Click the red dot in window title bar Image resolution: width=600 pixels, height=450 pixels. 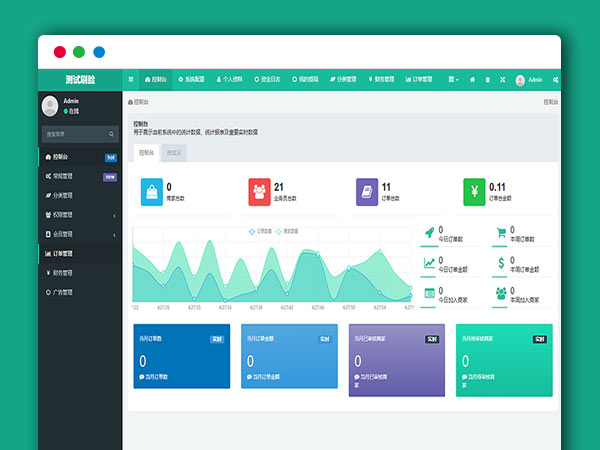pyautogui.click(x=59, y=51)
